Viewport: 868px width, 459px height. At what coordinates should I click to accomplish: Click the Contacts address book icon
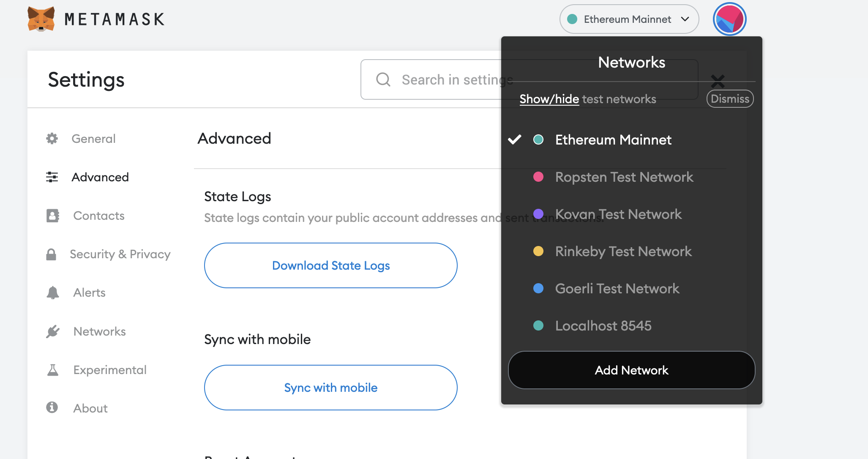click(52, 216)
